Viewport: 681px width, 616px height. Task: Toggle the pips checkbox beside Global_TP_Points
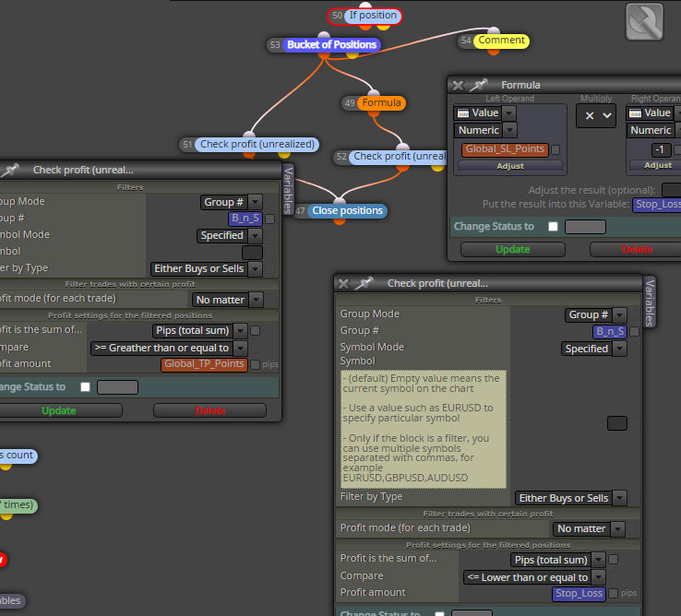(256, 364)
